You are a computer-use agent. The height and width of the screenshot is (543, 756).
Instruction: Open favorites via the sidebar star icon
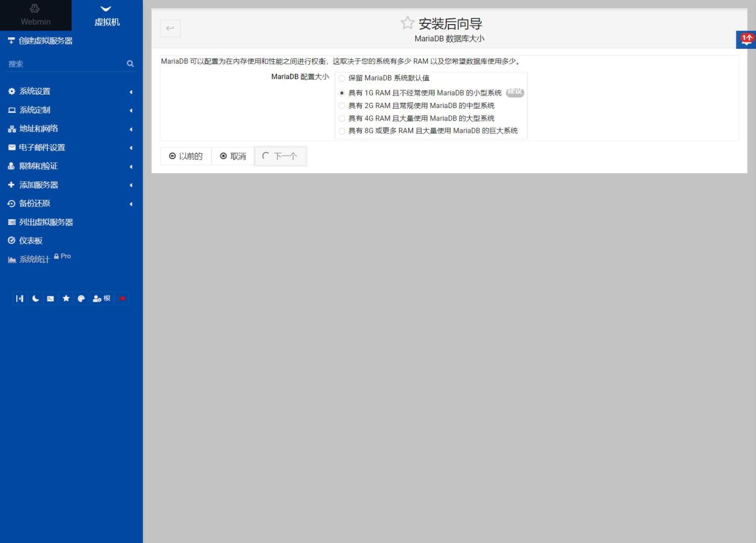point(66,299)
